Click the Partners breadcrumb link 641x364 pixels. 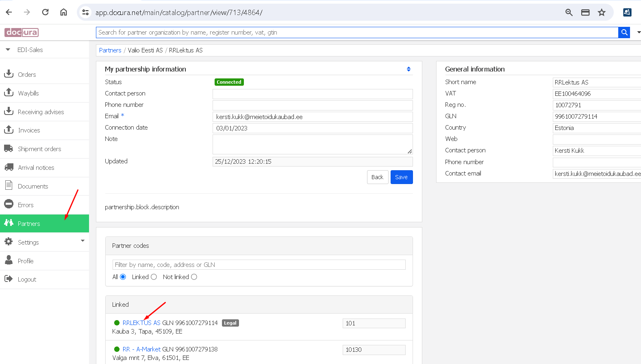[110, 50]
